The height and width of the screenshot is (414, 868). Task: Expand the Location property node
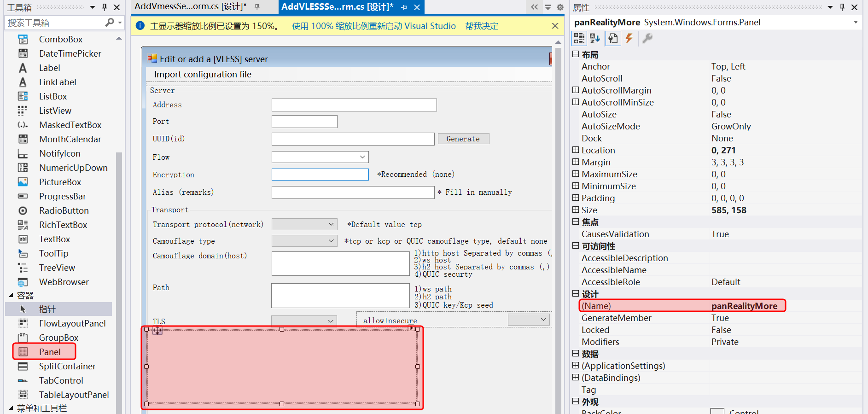(576, 150)
